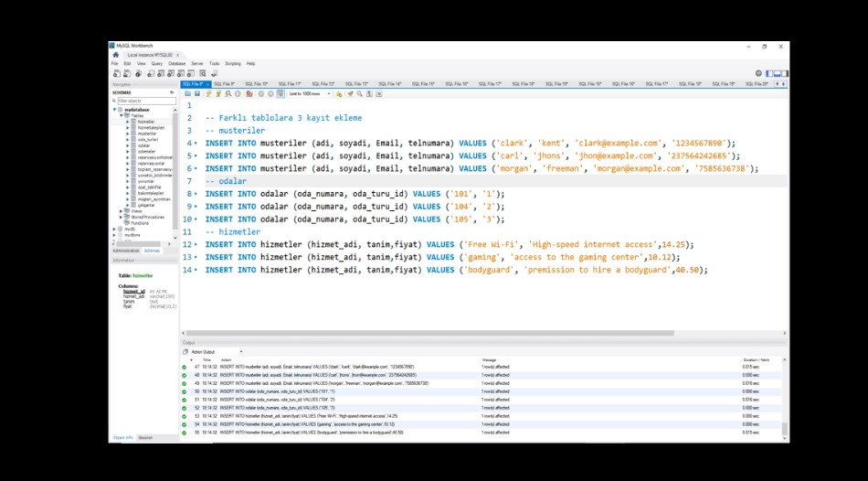The image size is (868, 481).
Task: Switch to the SQL File 10 tab
Action: [x=257, y=83]
